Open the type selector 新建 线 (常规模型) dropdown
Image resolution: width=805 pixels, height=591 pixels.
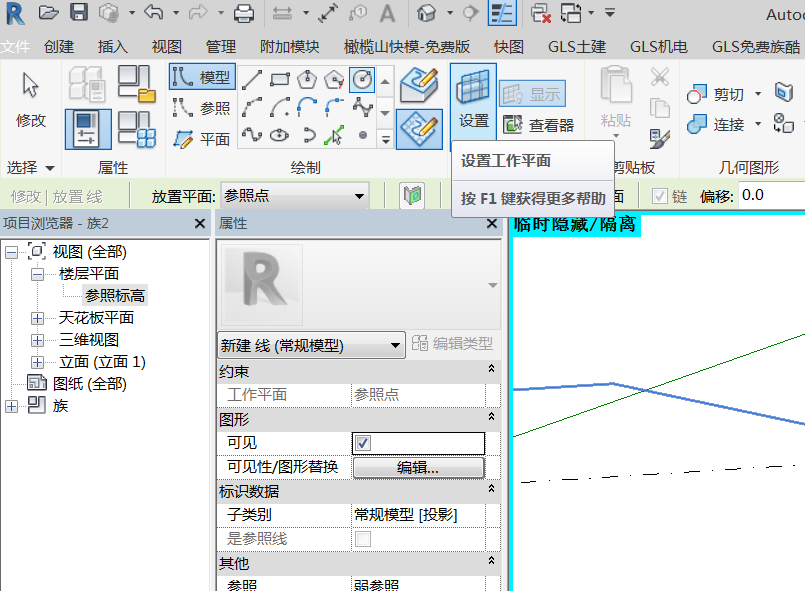point(311,346)
